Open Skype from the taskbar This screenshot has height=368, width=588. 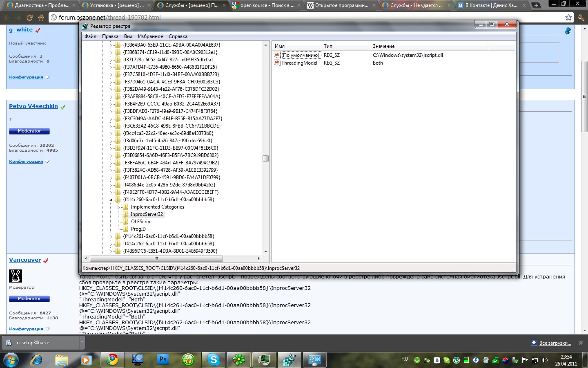(214, 360)
